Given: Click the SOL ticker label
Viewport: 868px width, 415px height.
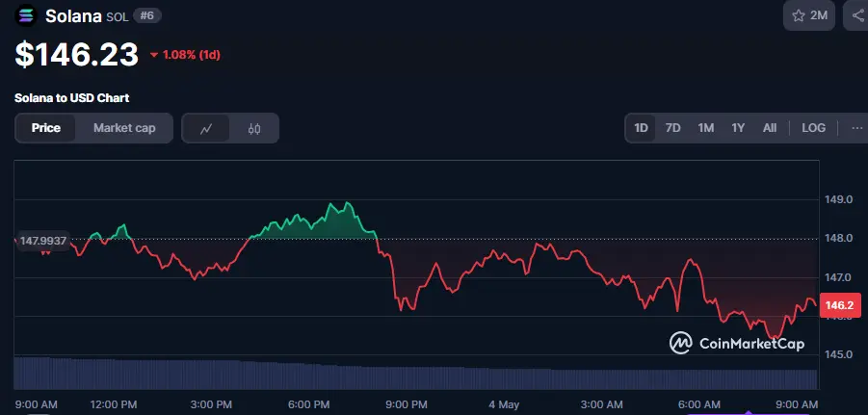Looking at the screenshot, I should (117, 17).
